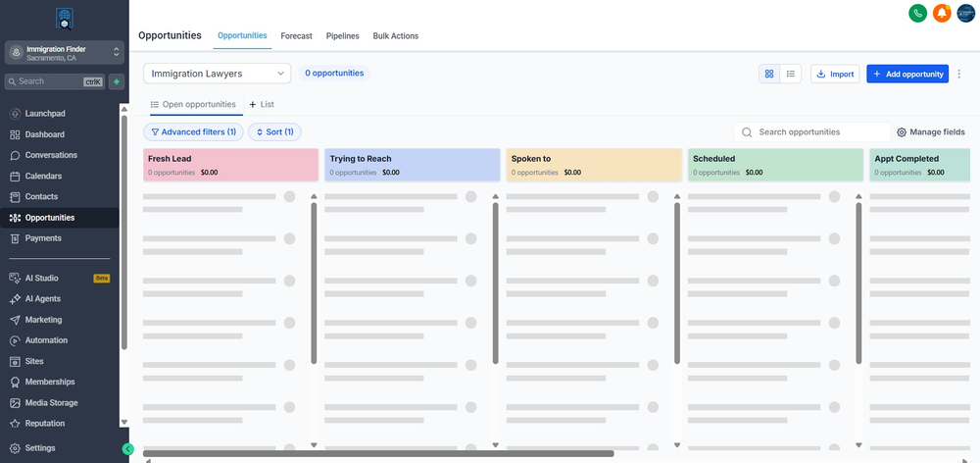Switch to the Forecast tab

(x=296, y=36)
